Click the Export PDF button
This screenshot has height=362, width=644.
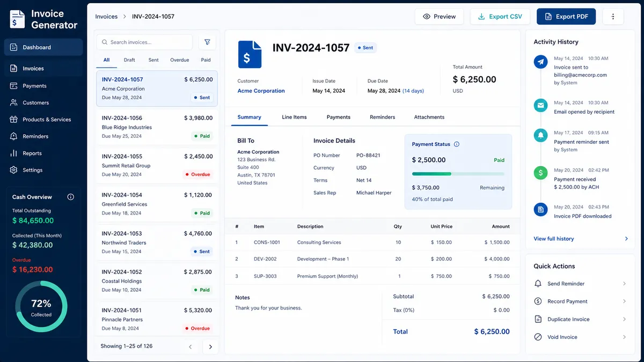[x=566, y=17]
